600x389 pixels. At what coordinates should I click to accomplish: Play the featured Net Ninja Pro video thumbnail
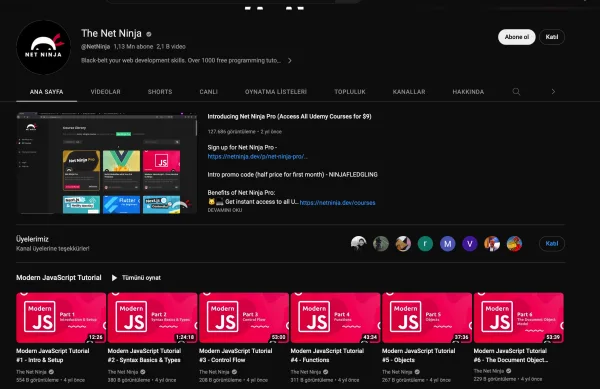tap(107, 163)
